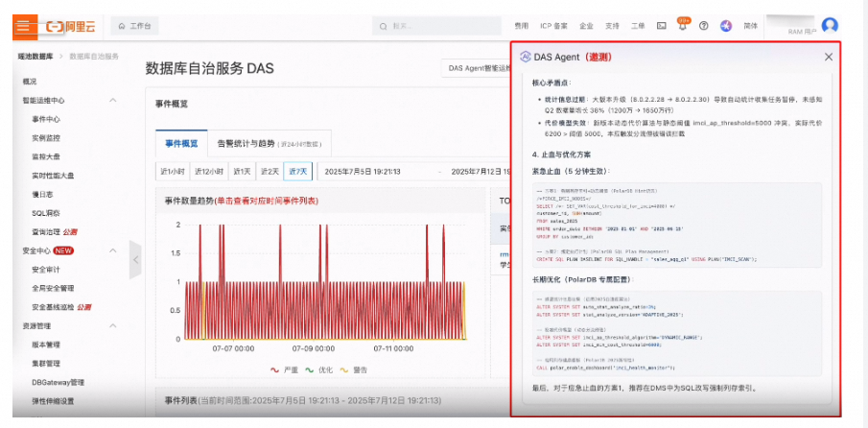The height and width of the screenshot is (428, 868).
Task: Click the 07-09 00:00 chart axis label
Action: click(x=314, y=348)
